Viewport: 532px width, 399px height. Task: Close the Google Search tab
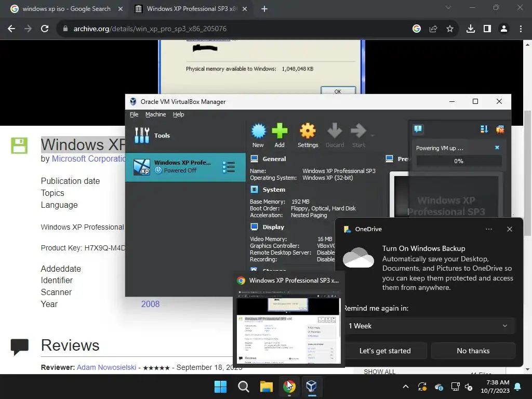pyautogui.click(x=121, y=9)
